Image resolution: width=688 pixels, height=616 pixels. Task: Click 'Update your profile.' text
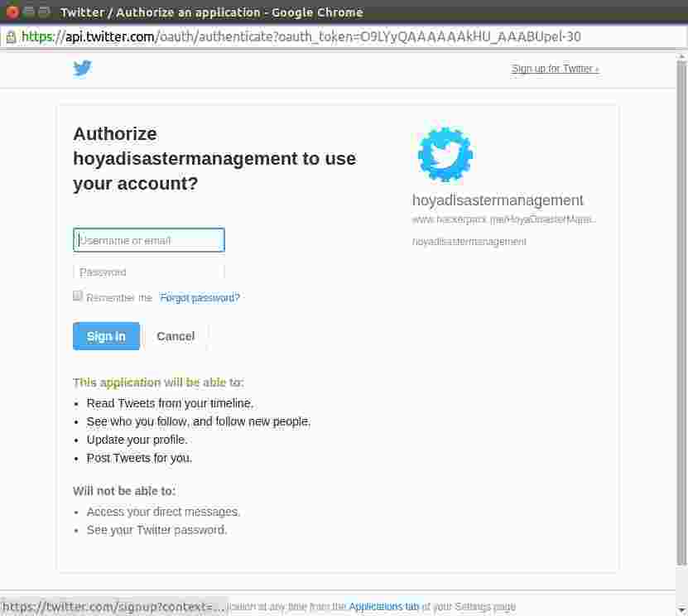pos(137,440)
